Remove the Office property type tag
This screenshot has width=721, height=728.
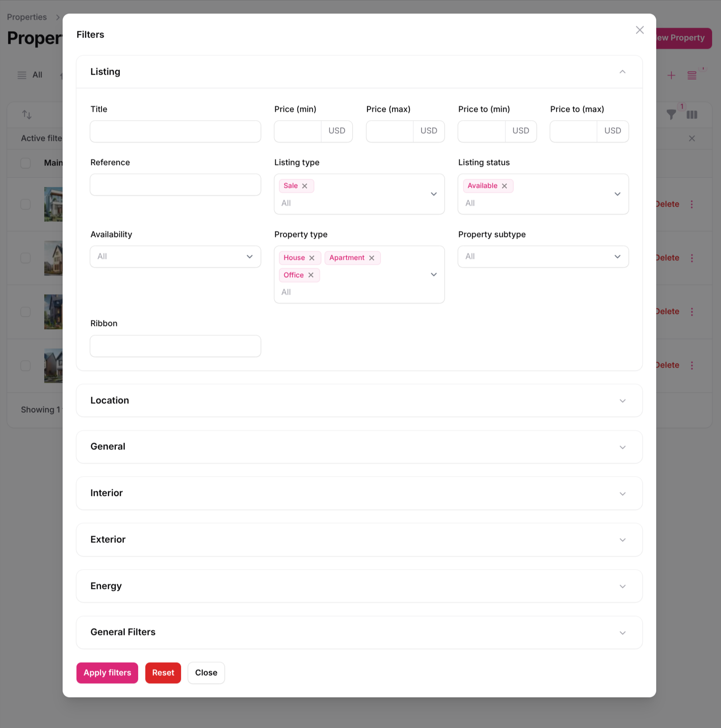(x=311, y=275)
